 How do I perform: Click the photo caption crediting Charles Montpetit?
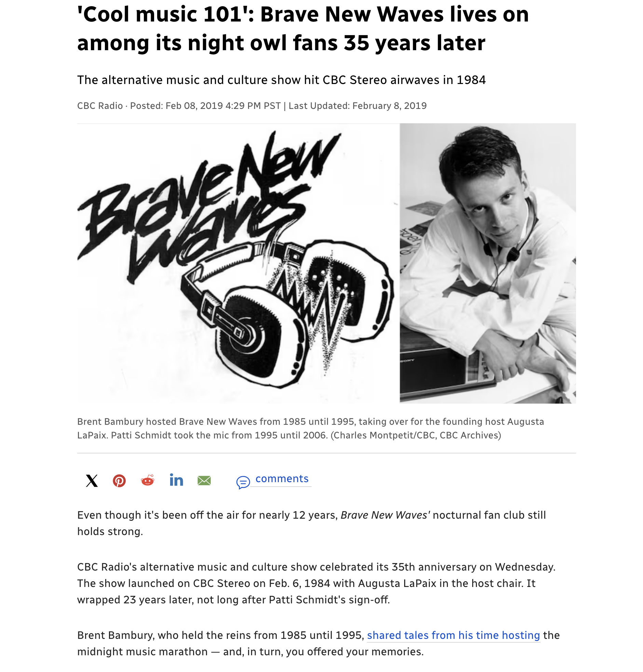click(310, 428)
